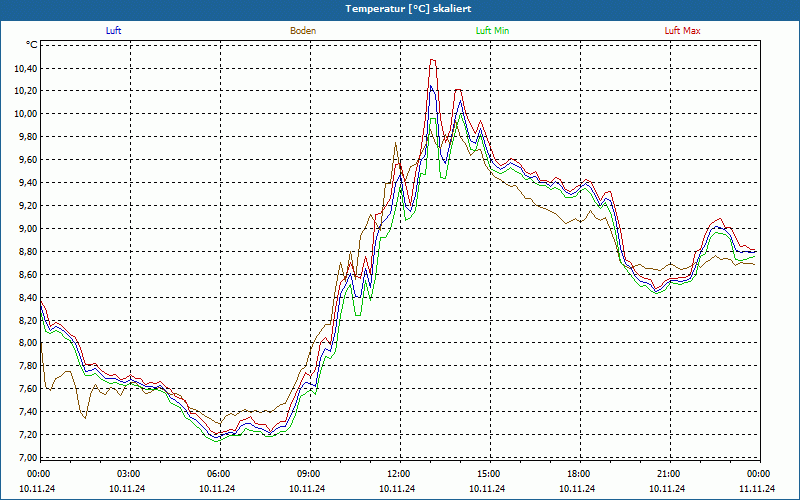
Task: Click the 10,40 y-axis value
Action: 27,68
